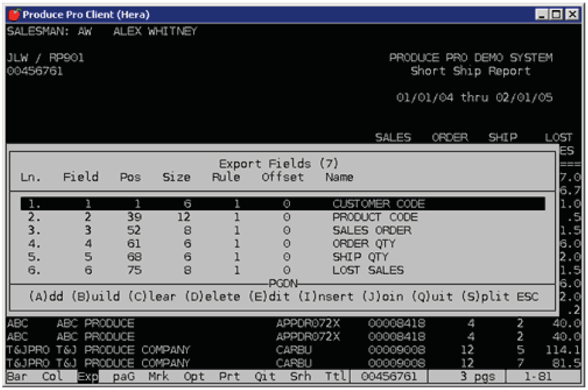
Task: Choose the (J)oin command
Action: pyautogui.click(x=382, y=297)
